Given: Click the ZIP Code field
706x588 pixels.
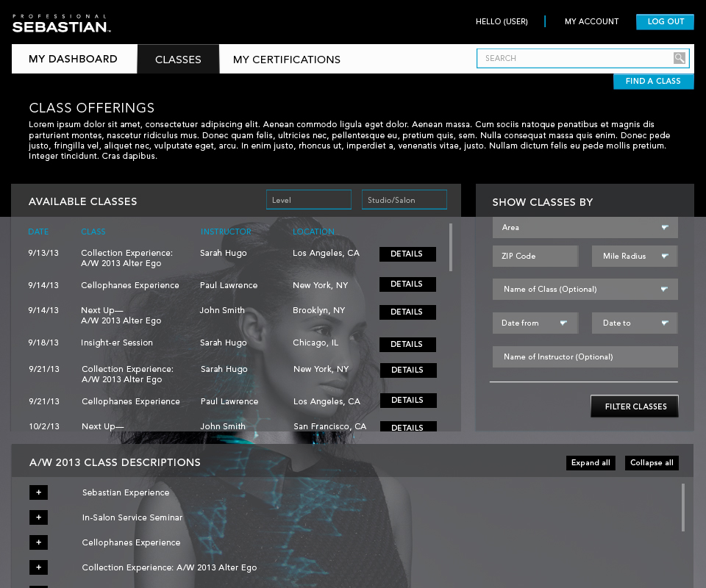Looking at the screenshot, I should [535, 256].
